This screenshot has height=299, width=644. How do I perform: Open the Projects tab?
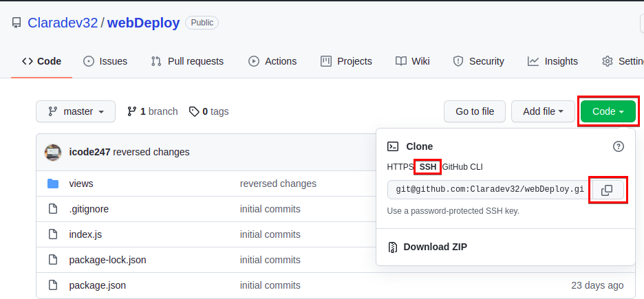pos(346,62)
